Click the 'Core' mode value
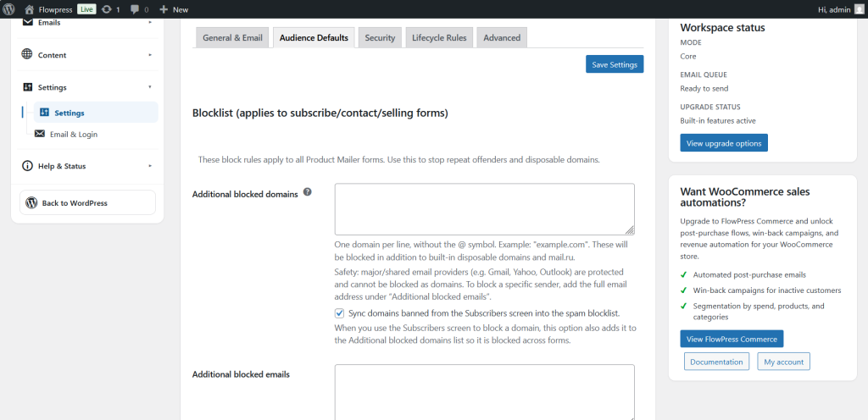868x420 pixels. (x=688, y=56)
